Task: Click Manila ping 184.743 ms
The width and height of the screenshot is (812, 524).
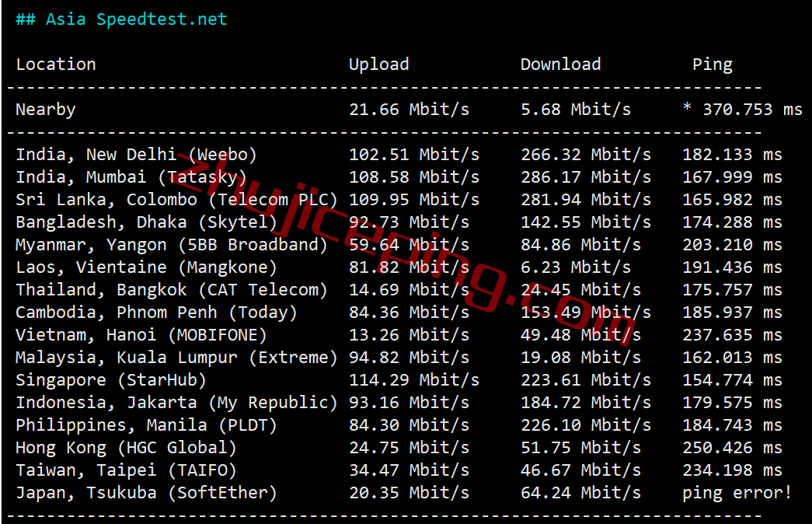Action: 732,425
